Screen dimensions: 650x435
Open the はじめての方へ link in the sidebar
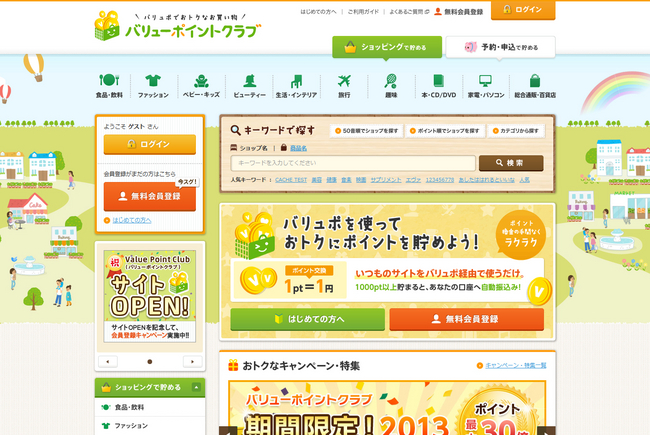click(x=132, y=220)
